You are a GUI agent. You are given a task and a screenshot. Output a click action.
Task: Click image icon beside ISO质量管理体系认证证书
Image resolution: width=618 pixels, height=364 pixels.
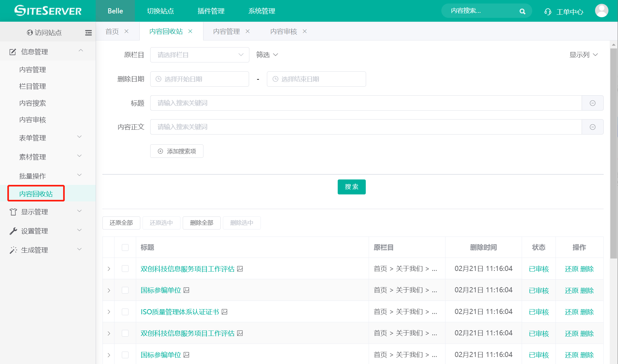[x=224, y=312]
